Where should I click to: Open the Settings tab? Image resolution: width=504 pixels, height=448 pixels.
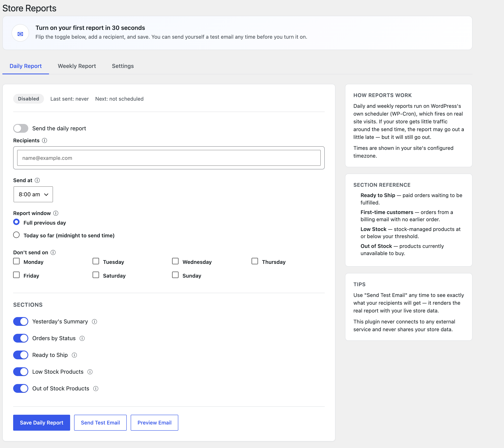123,66
